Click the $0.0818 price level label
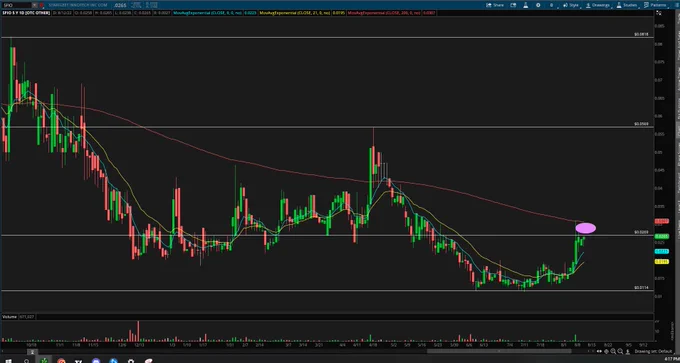Screen dimensions: 680x363 [x=641, y=34]
